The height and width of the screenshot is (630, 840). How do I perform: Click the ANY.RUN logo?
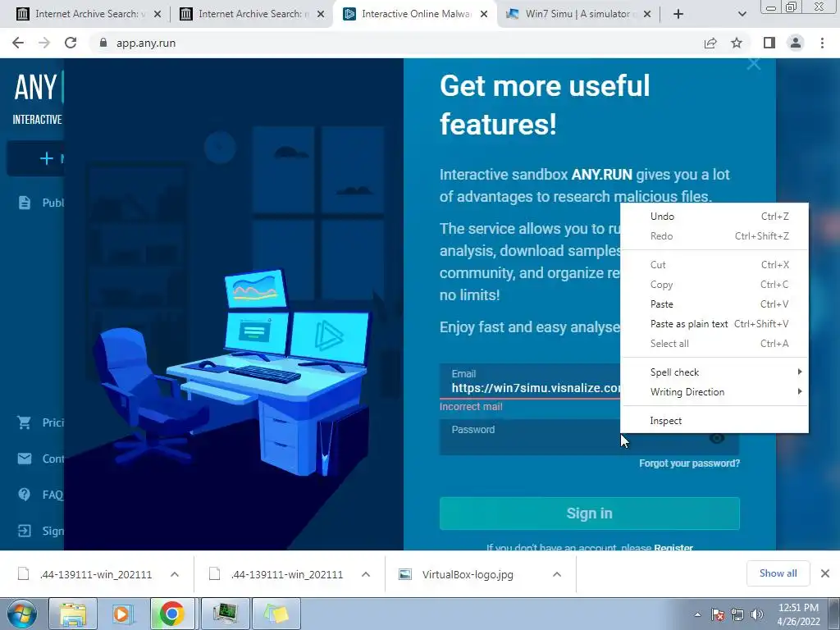[x=38, y=87]
